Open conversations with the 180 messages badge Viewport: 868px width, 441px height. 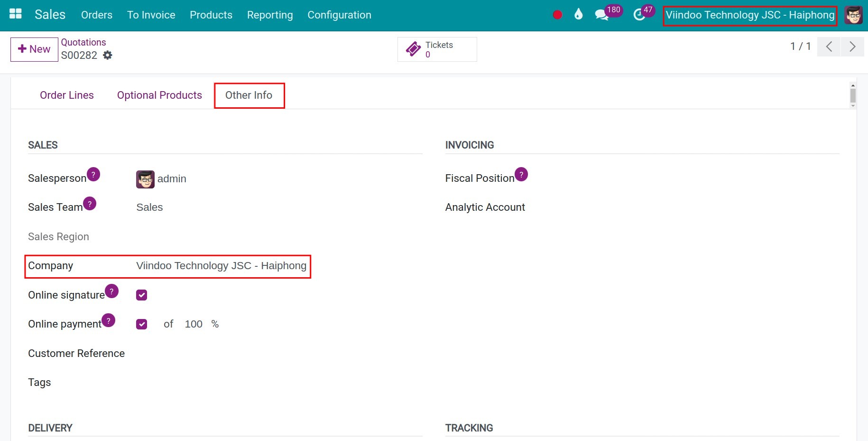[608, 13]
